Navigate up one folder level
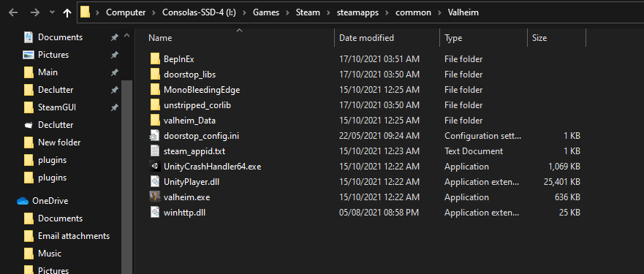The image size is (644, 274). tap(67, 12)
